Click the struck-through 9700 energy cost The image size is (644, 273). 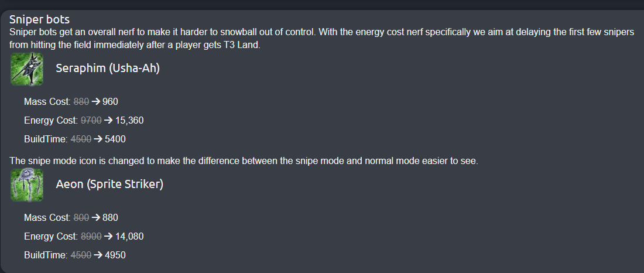(x=91, y=121)
